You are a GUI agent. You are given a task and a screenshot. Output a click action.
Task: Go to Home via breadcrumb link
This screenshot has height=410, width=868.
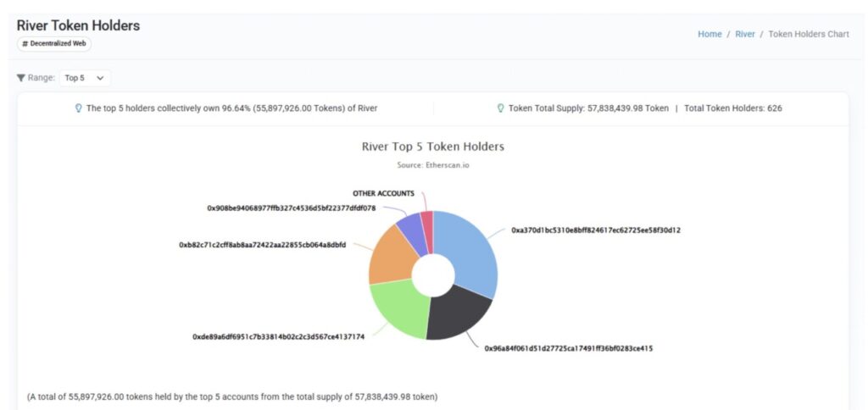(709, 34)
